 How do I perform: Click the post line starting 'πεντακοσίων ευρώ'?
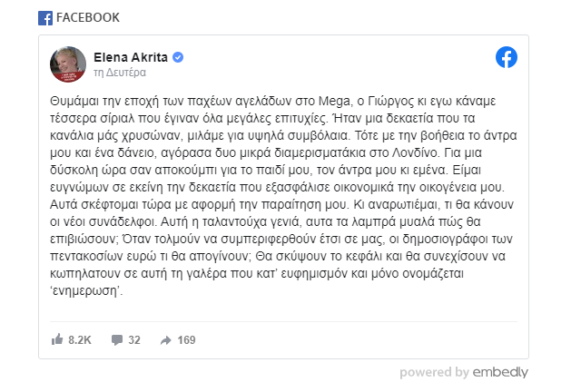point(278,257)
